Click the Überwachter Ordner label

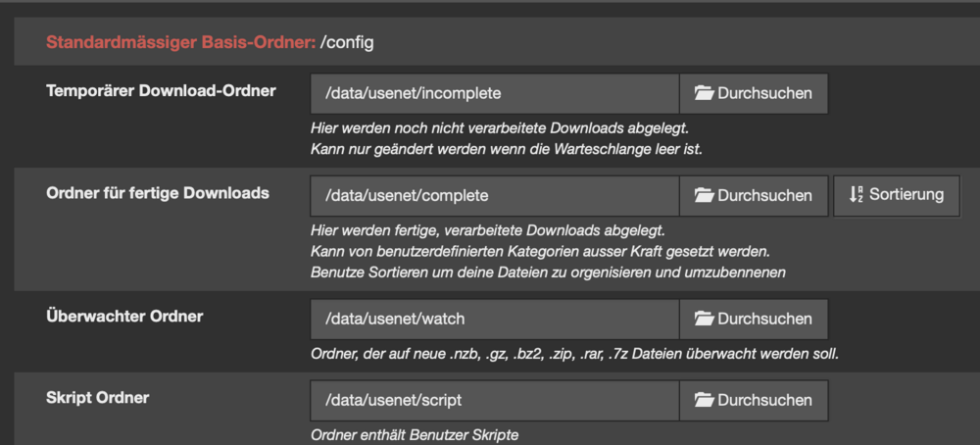124,317
